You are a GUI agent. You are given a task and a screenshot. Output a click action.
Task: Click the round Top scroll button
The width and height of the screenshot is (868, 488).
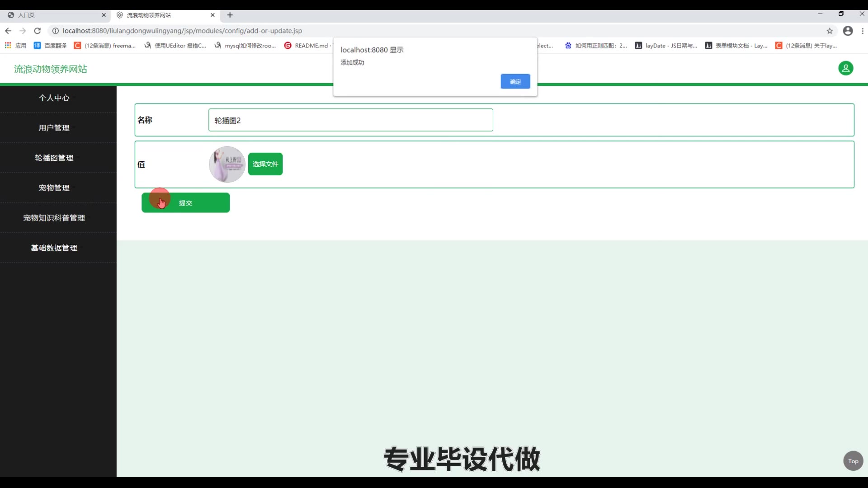853,461
